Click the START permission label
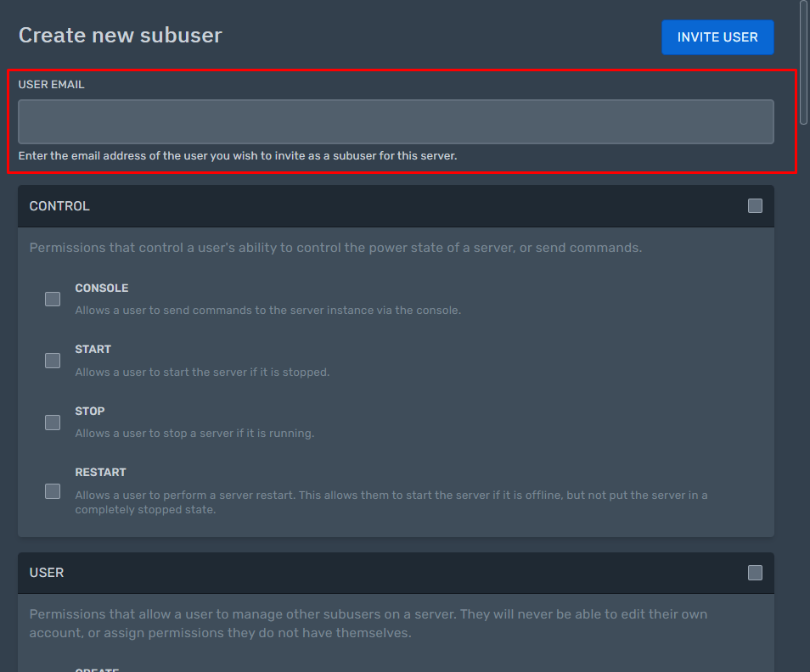Screen dimensions: 810x672 pos(93,350)
